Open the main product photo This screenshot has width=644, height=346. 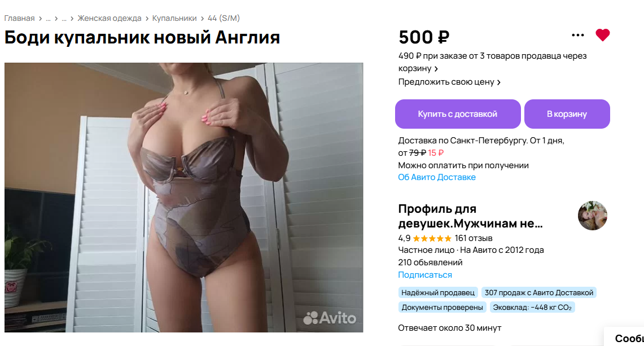coord(183,197)
